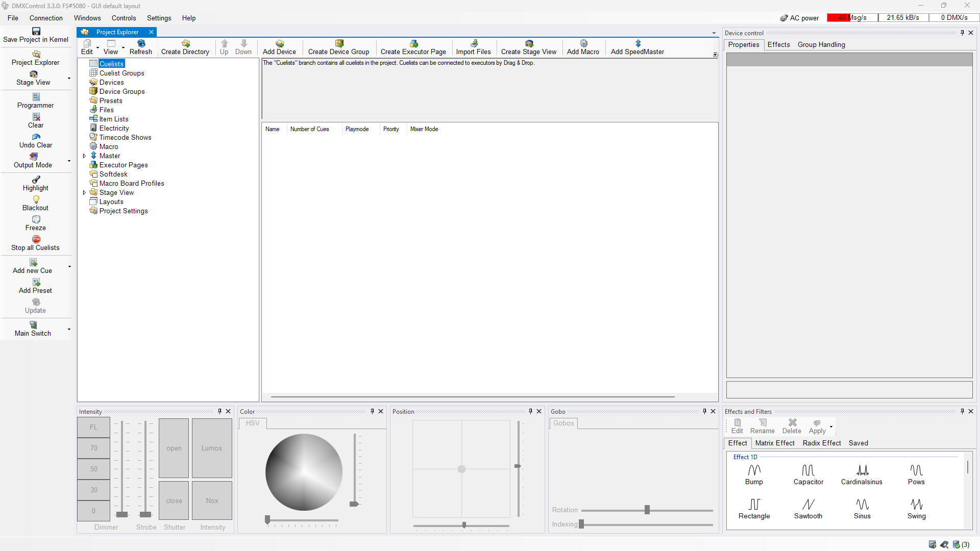Screen dimensions: 980x551
Task: Open the Connection menu
Action: pyautogui.click(x=46, y=18)
